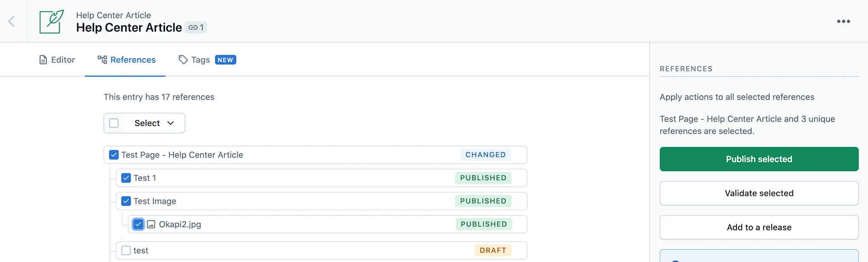The height and width of the screenshot is (262, 868).
Task: Click 'Apply actions to all selected references' text
Action: tap(737, 97)
